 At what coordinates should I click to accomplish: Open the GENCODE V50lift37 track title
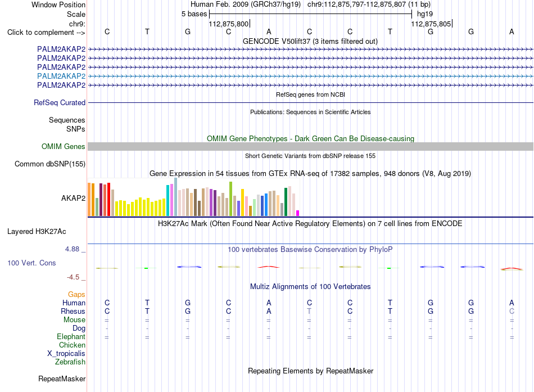(x=310, y=41)
